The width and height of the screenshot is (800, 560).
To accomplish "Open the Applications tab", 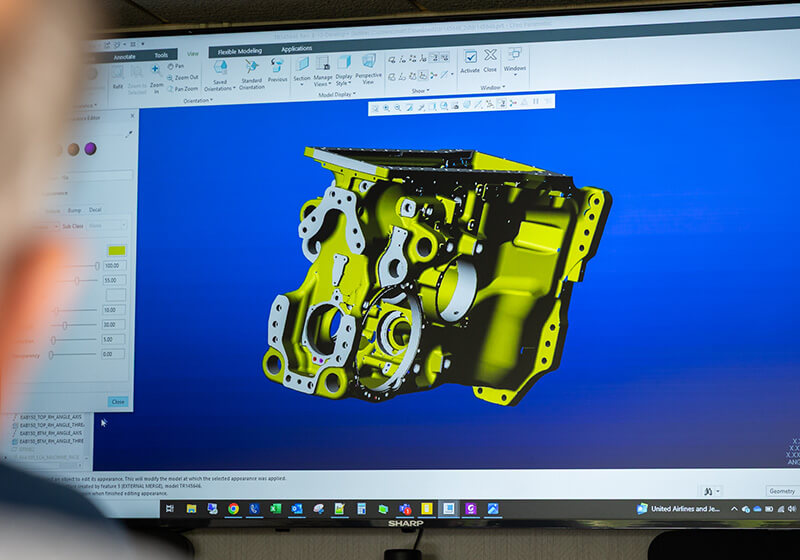I will pyautogui.click(x=296, y=49).
